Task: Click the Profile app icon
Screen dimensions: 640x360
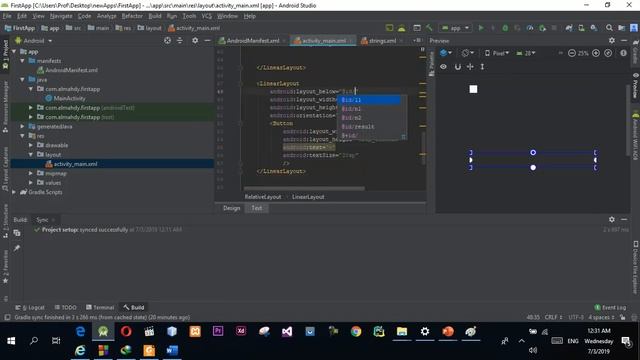Action: (530, 28)
